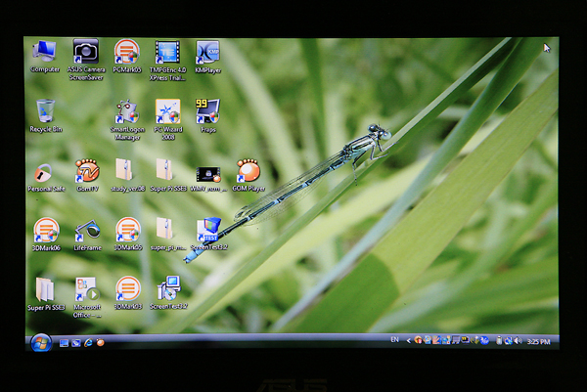
Task: Select the PCMark05 shortcut
Action: click(x=127, y=56)
